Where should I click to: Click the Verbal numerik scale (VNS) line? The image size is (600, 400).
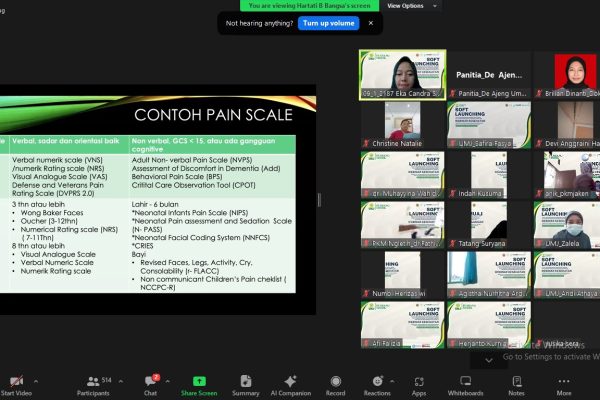[x=57, y=160]
